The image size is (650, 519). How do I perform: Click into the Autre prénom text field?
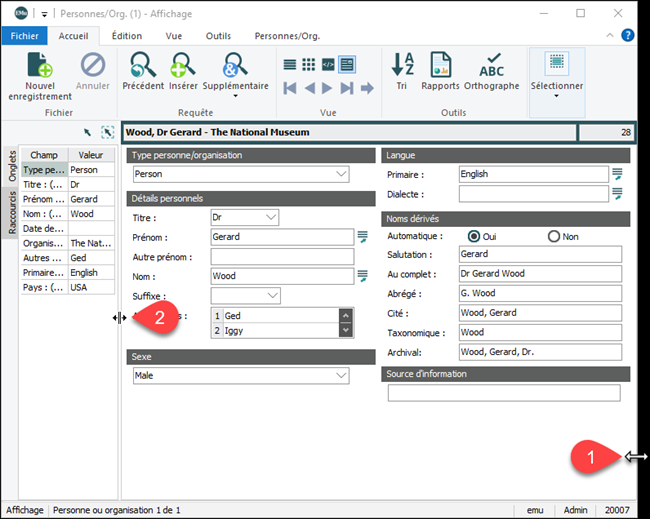[x=282, y=256]
